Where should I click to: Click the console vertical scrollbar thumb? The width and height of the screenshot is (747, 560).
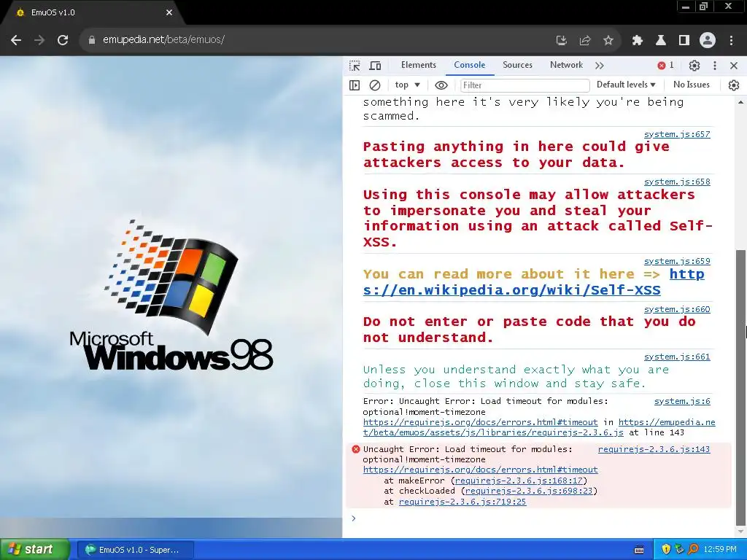pyautogui.click(x=740, y=388)
